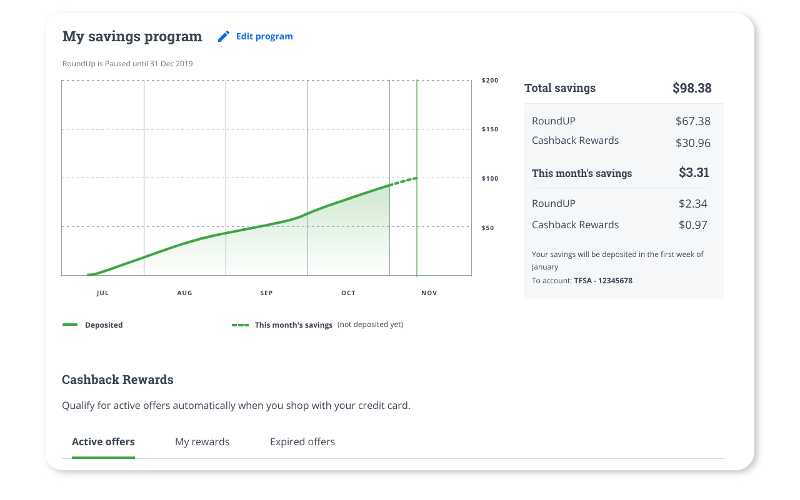Switch to the Active offers tab

pos(103,442)
